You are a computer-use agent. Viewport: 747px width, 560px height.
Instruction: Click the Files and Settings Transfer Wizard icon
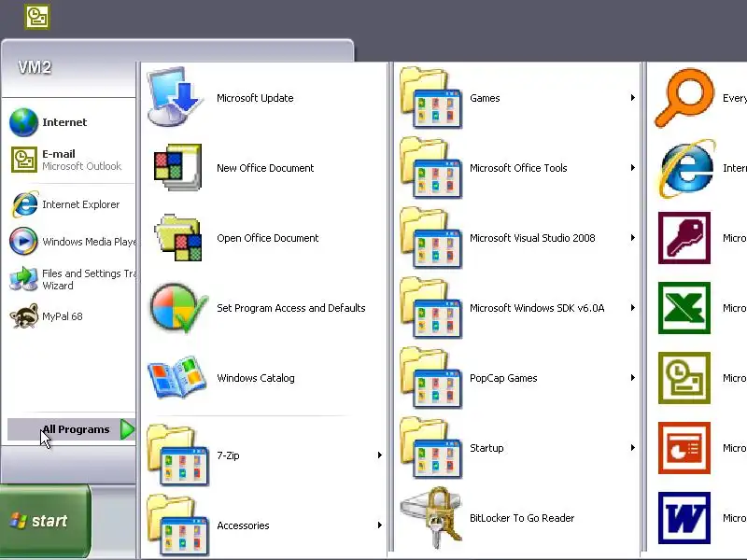(24, 279)
